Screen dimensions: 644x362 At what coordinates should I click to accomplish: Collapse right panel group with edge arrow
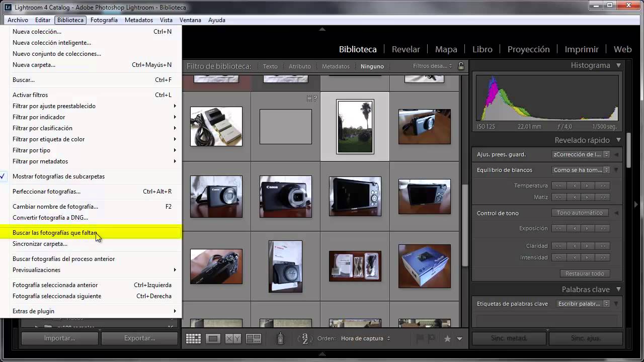tap(636, 204)
